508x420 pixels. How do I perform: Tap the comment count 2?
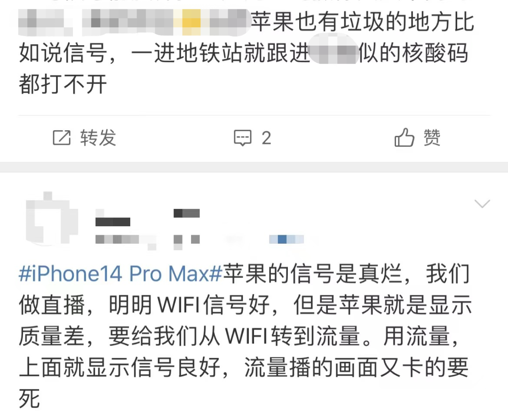266,138
